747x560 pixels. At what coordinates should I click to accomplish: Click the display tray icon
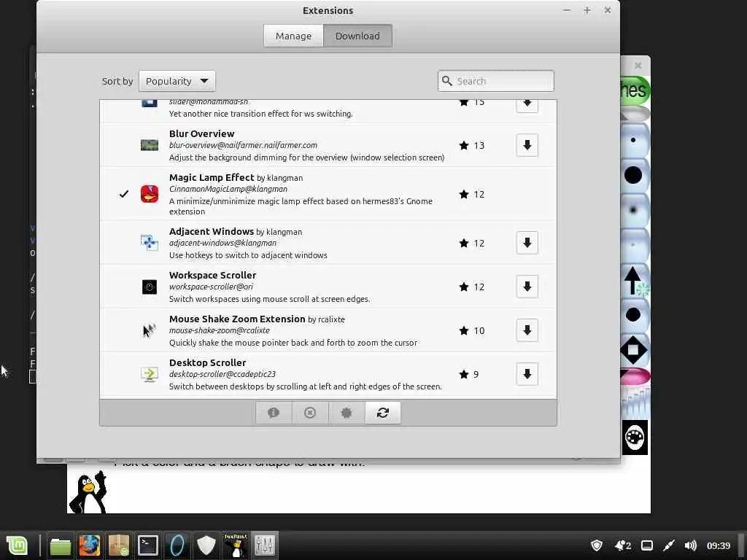[647, 545]
